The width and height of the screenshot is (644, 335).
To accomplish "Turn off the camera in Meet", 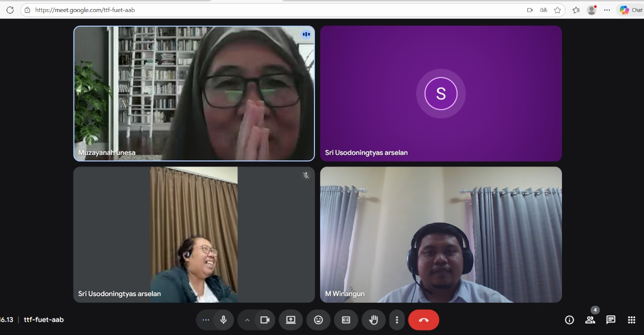I will 265,320.
